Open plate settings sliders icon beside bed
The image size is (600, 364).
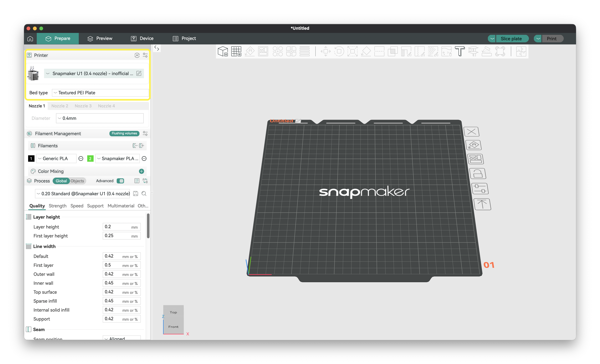(x=480, y=189)
